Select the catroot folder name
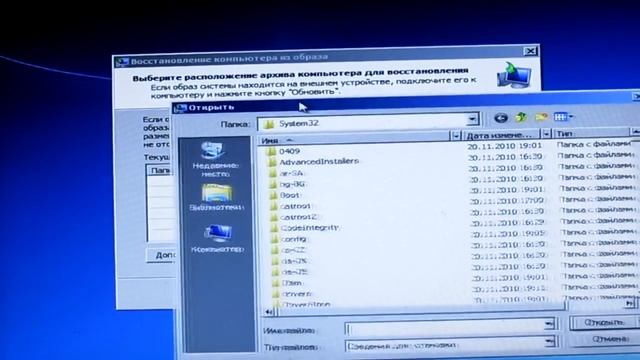 [296, 206]
